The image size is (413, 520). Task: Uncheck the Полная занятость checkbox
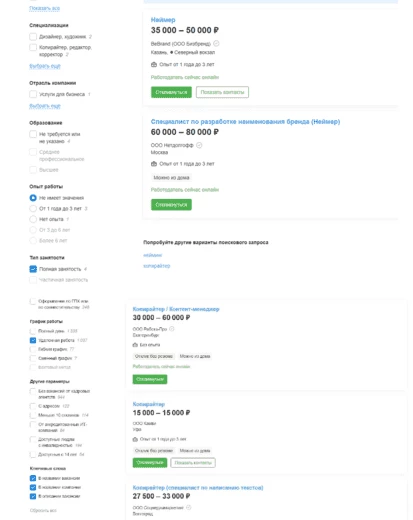tap(33, 269)
